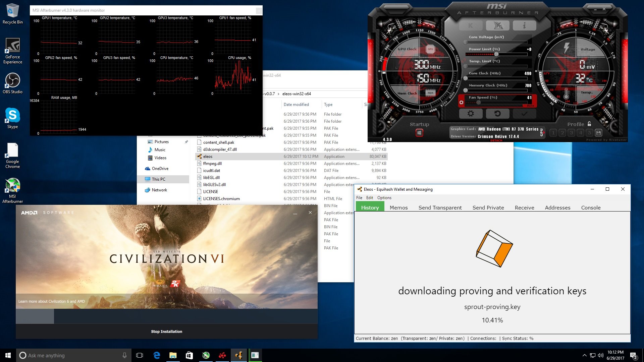
Task: Click Stop Installation in AMD Software window
Action: point(167,331)
